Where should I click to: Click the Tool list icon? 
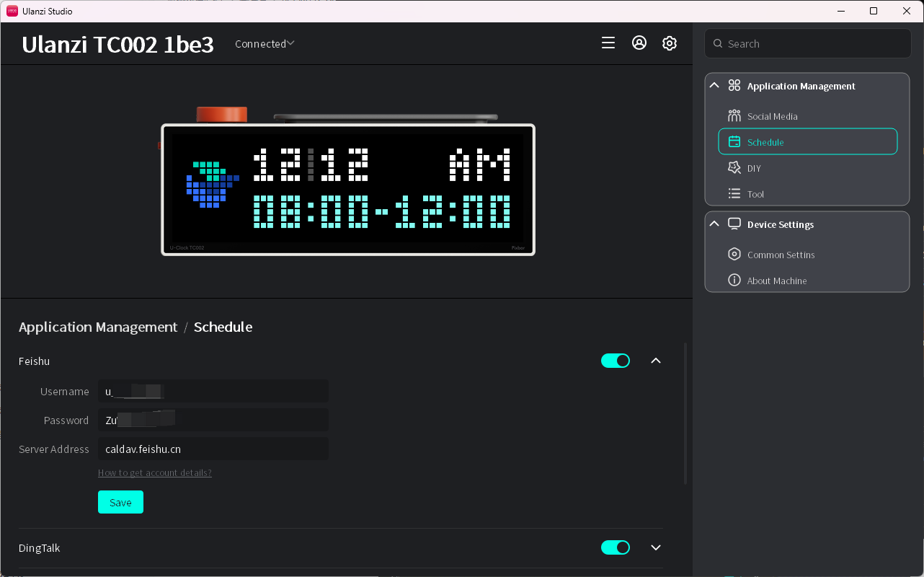(734, 194)
